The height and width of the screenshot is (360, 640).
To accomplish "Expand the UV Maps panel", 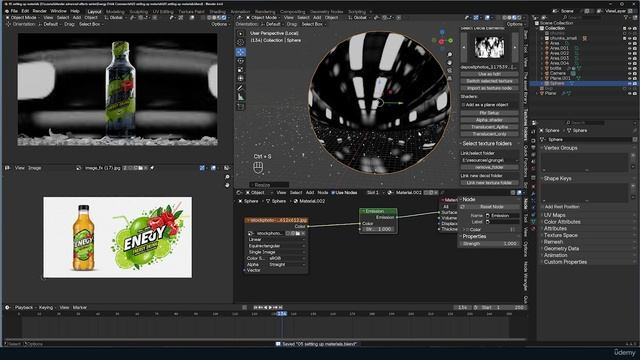I will [554, 215].
